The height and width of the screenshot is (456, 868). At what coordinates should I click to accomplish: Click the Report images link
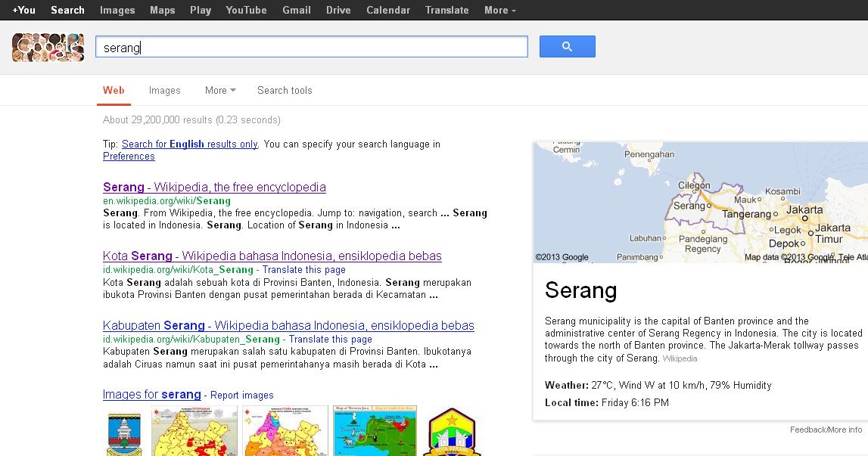242,396
